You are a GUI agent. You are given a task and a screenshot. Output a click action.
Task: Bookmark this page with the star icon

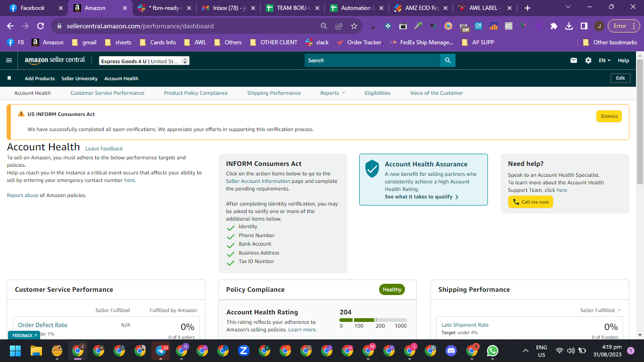point(354,26)
